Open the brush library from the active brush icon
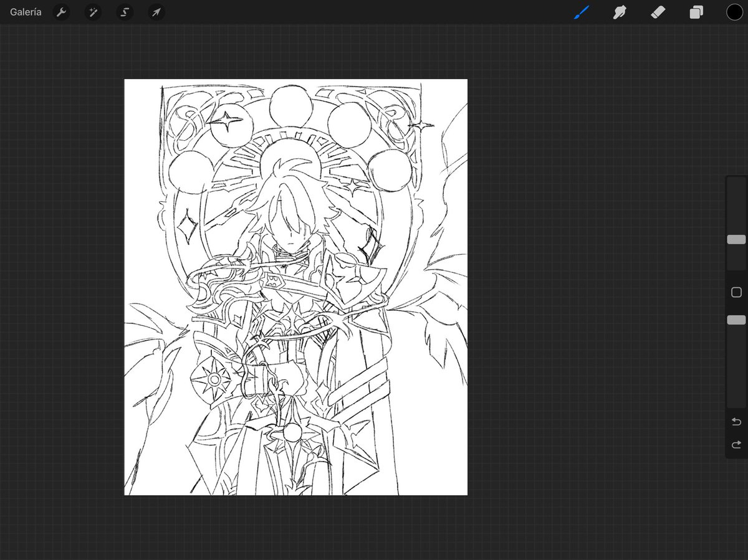This screenshot has width=748, height=560. click(582, 12)
